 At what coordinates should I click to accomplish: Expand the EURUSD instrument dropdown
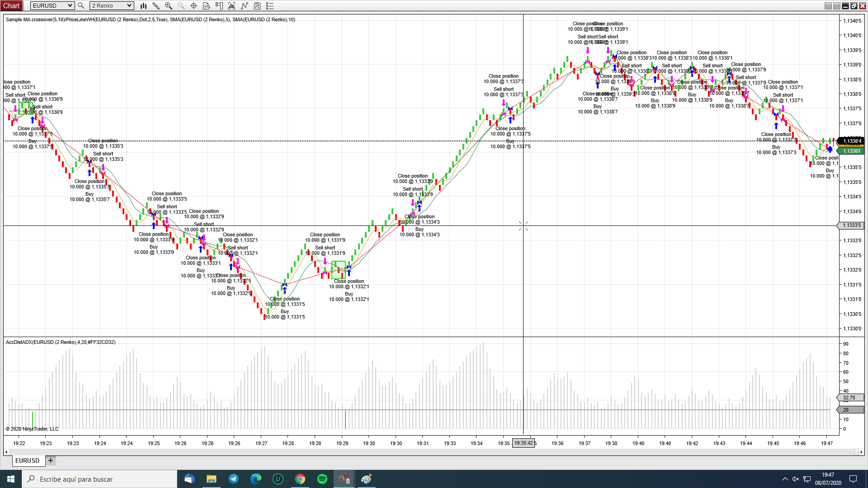(x=70, y=6)
